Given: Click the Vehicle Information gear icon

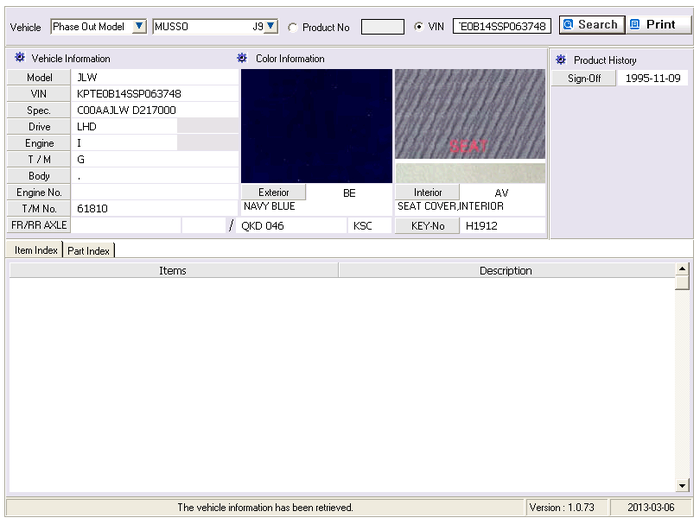Looking at the screenshot, I should tap(20, 59).
